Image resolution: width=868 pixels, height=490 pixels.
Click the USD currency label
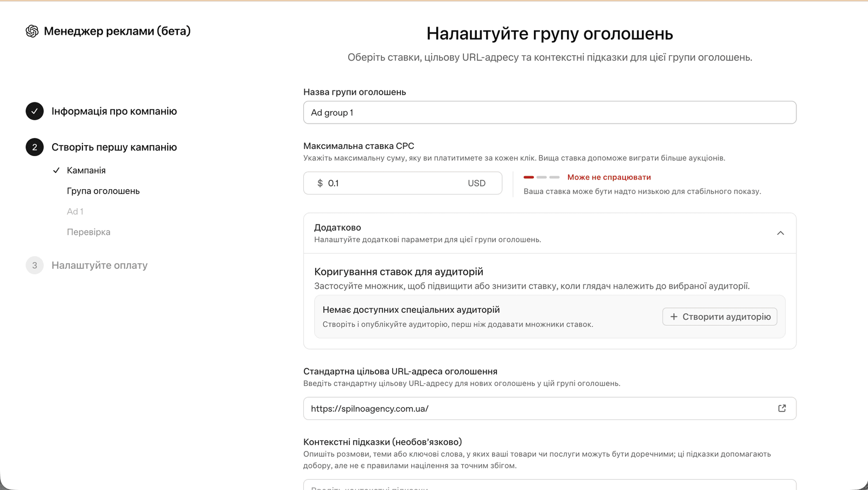click(477, 183)
